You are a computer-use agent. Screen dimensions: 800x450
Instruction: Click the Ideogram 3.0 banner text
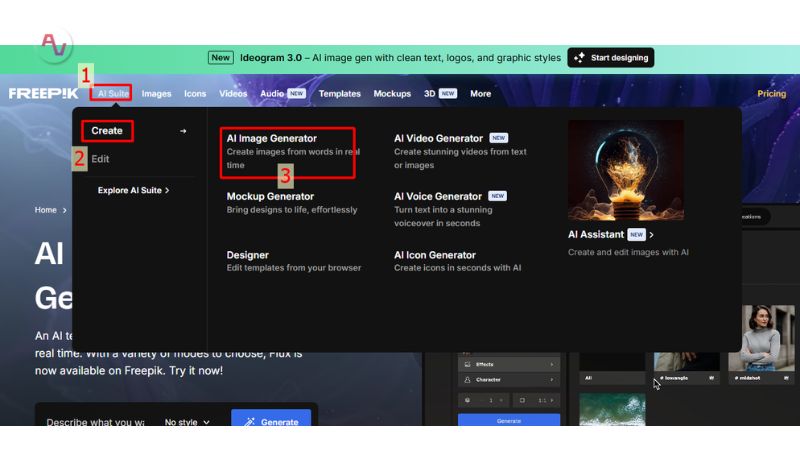pyautogui.click(x=400, y=58)
